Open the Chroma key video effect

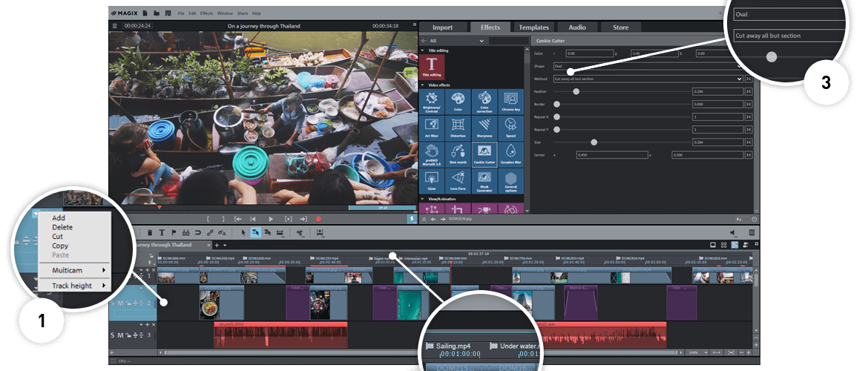pos(510,102)
